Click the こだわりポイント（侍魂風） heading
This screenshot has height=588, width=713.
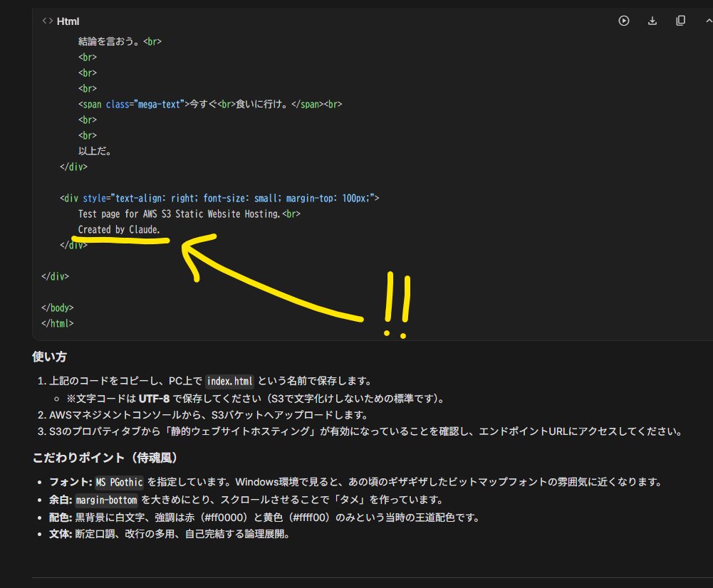pyautogui.click(x=105, y=458)
